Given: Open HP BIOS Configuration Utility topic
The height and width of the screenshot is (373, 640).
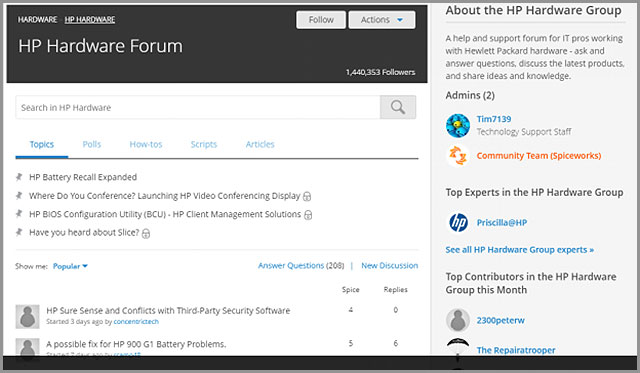Looking at the screenshot, I should [165, 214].
